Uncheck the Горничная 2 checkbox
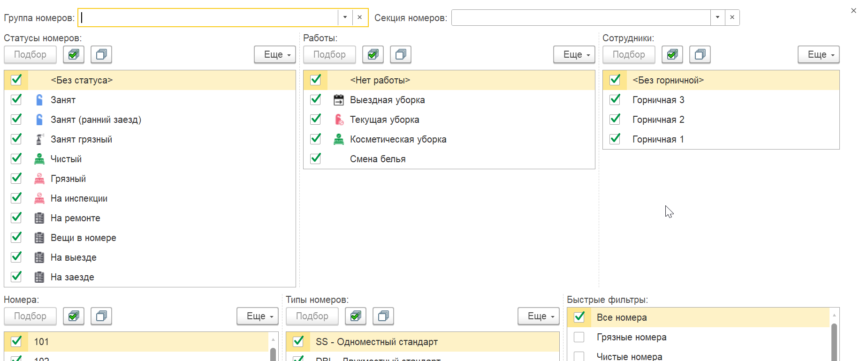The width and height of the screenshot is (868, 361). pyautogui.click(x=615, y=119)
